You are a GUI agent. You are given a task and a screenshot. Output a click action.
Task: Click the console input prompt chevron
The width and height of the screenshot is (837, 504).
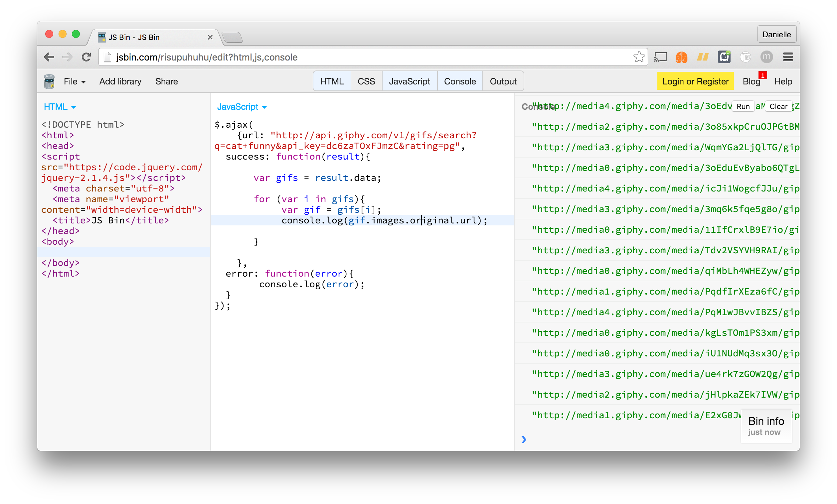524,440
